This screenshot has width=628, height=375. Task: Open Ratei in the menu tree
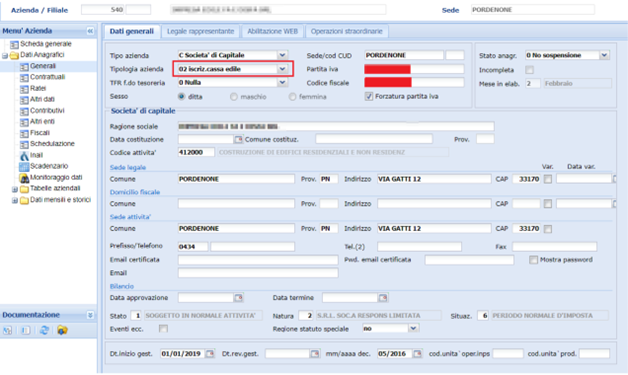coord(38,88)
